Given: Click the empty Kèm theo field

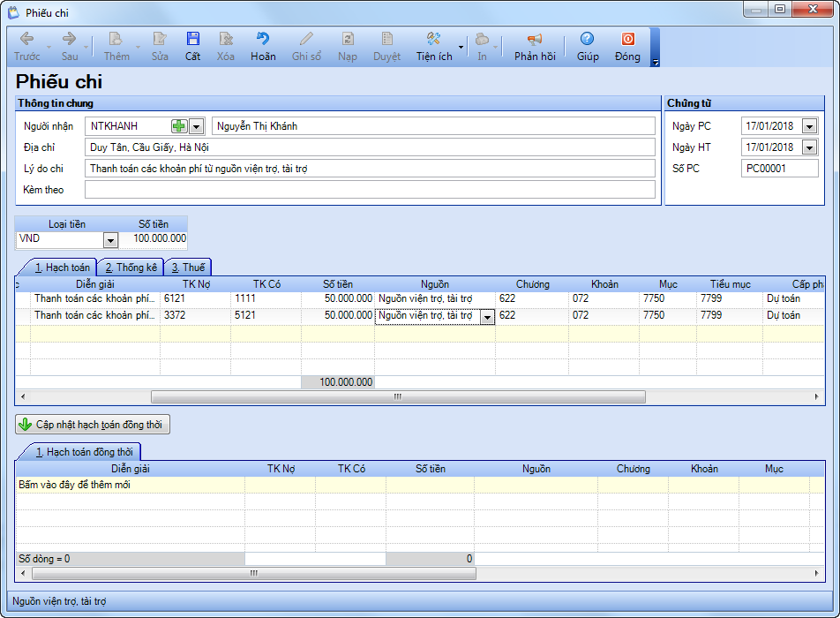Looking at the screenshot, I should point(370,190).
